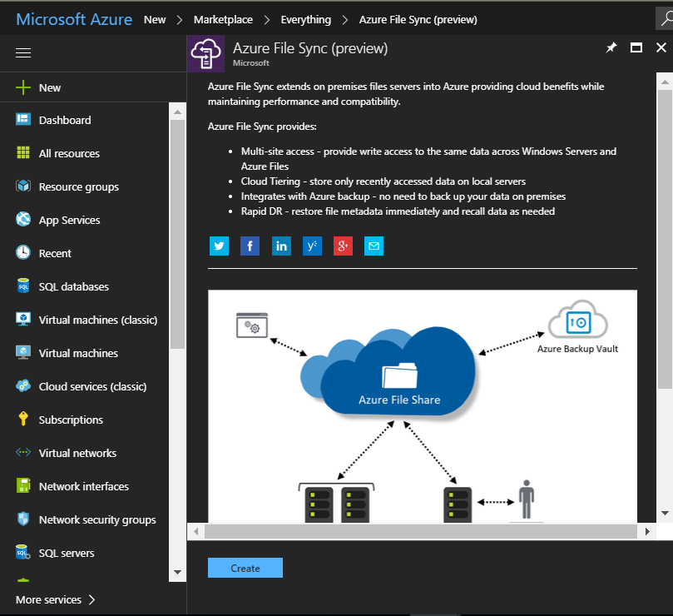
Task: Click blade scroll up arrow
Action: pos(665,82)
